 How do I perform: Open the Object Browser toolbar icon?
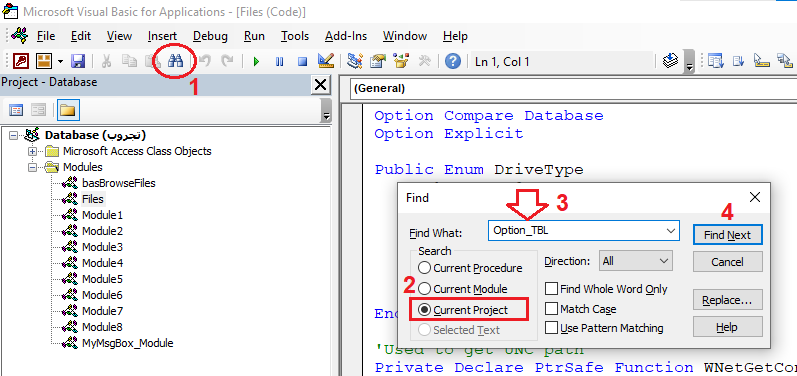(401, 61)
